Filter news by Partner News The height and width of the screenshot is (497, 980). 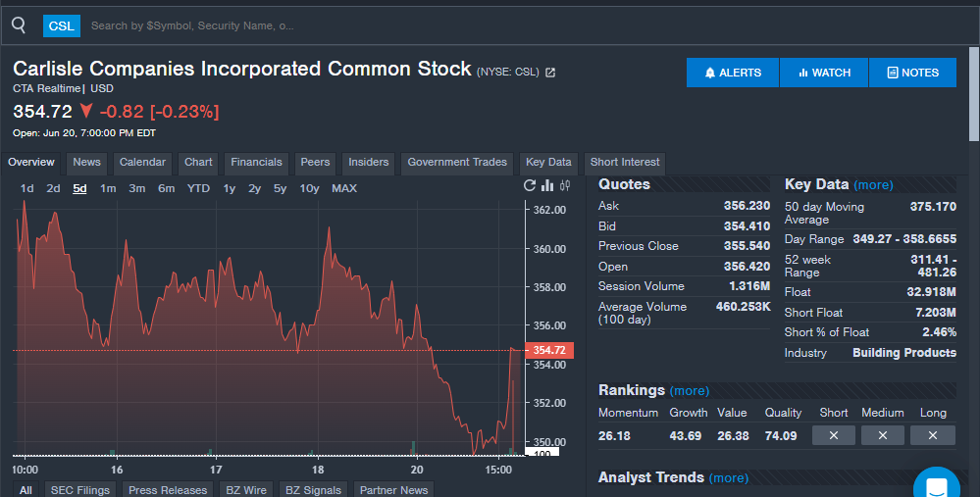[393, 490]
